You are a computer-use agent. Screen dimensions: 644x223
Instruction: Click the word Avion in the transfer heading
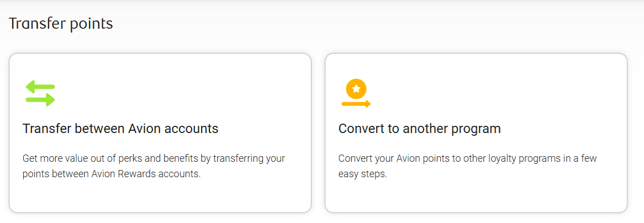[144, 129]
